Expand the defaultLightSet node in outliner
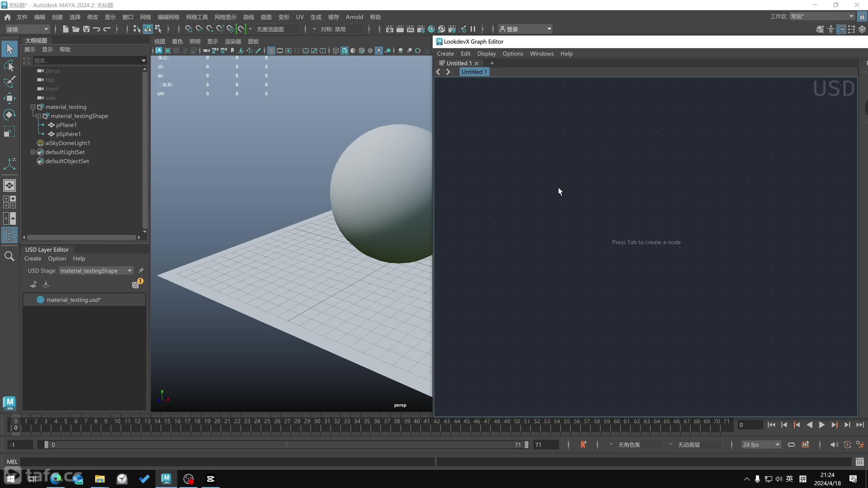The height and width of the screenshot is (488, 868). [x=33, y=152]
